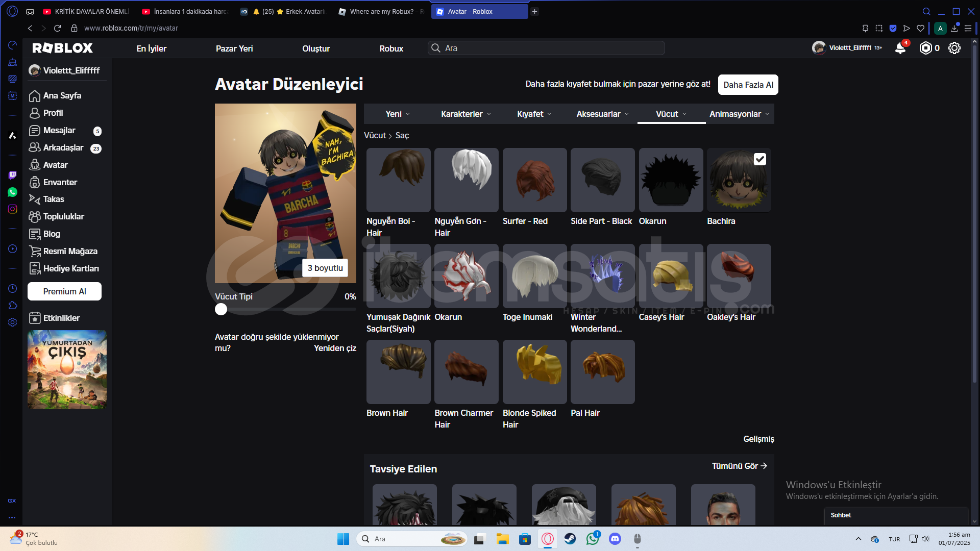Viewport: 980px width, 551px height.
Task: Go back with the browser back arrow
Action: (x=30, y=28)
